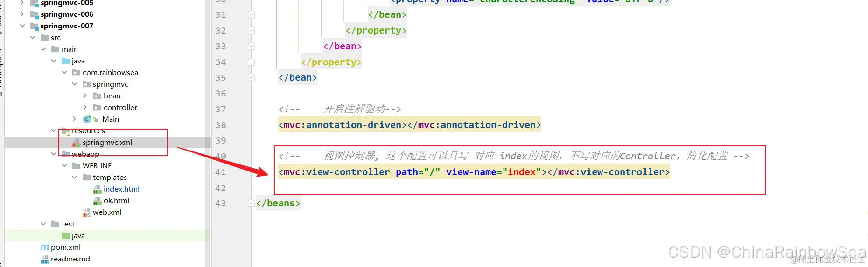Viewport: 868px width, 267px height.
Task: Select index.html in the templates folder
Action: coord(121,189)
